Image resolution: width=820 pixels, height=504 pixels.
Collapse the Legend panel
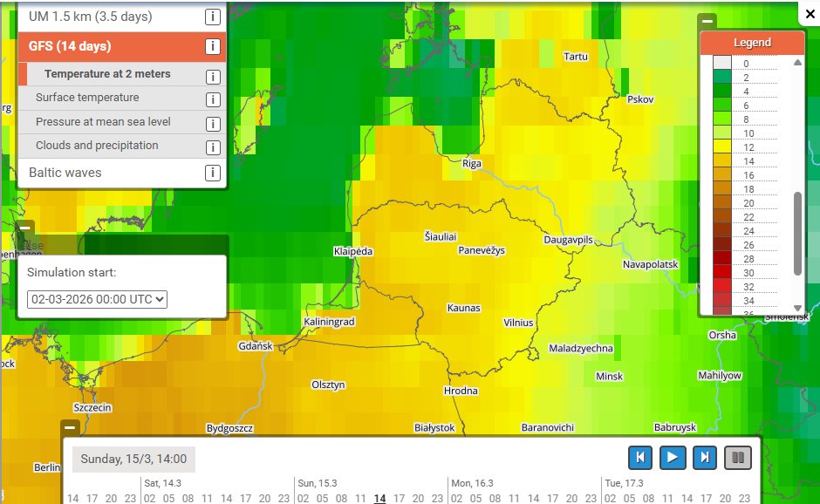tap(707, 22)
